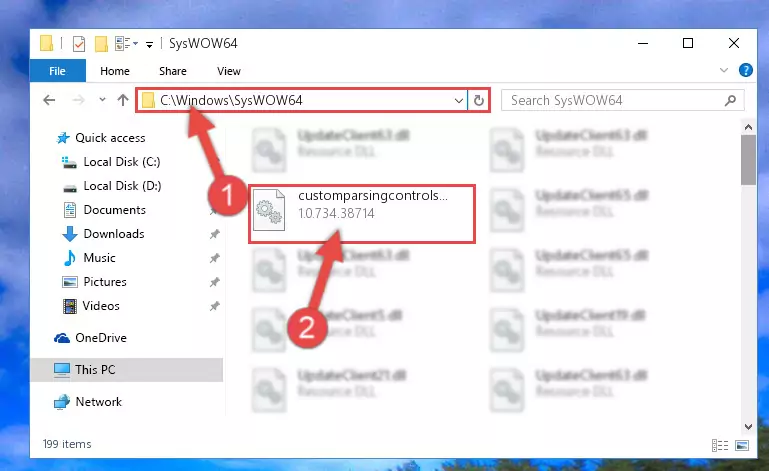The height and width of the screenshot is (471, 769).
Task: Refresh the SysWOW64 folder
Action: click(479, 101)
